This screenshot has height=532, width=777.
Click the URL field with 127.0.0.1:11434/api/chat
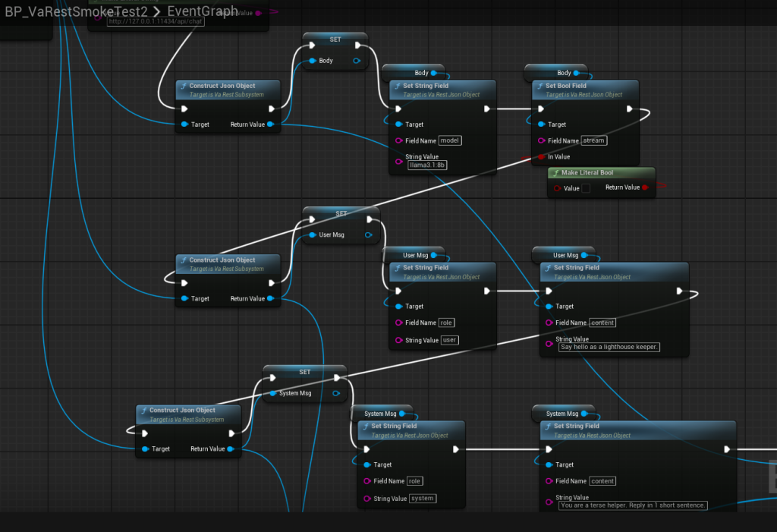pyautogui.click(x=157, y=21)
